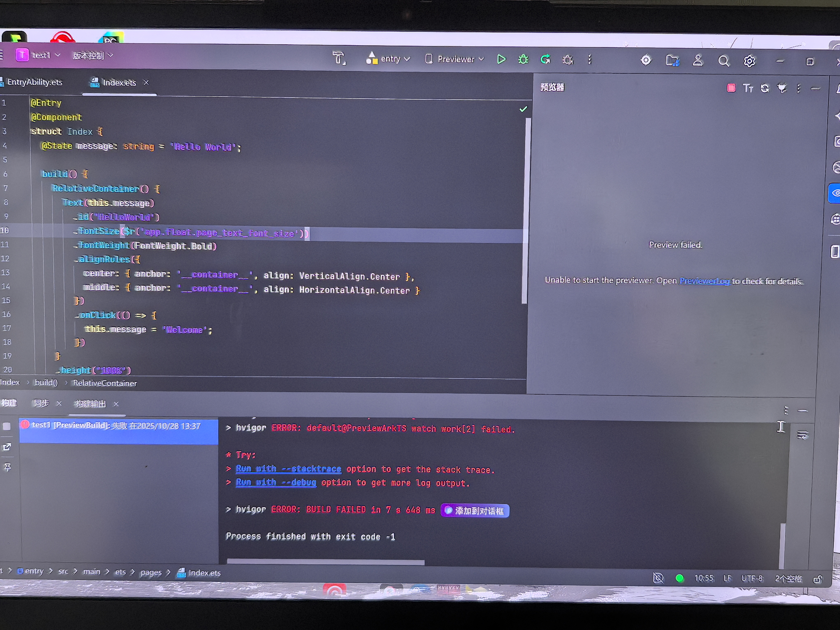Click the Run with --stacktrace link
Viewport: 840px width, 630px height.
pos(288,469)
